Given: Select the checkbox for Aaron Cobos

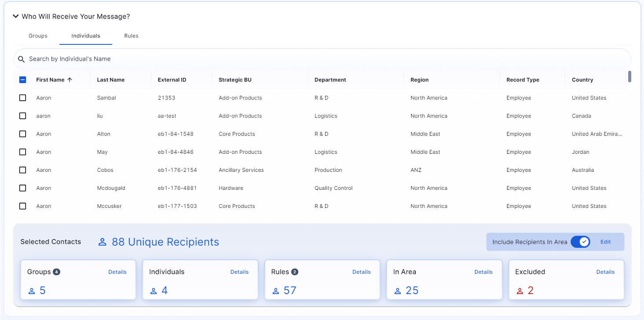Looking at the screenshot, I should [23, 170].
